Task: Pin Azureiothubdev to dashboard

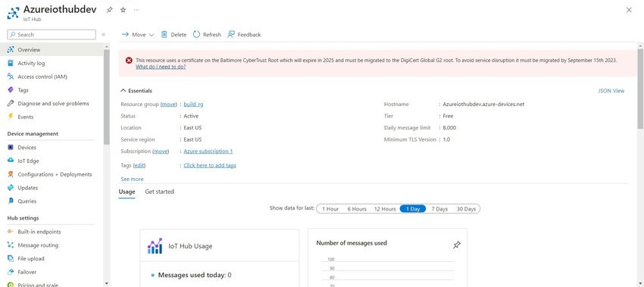Action: point(109,10)
